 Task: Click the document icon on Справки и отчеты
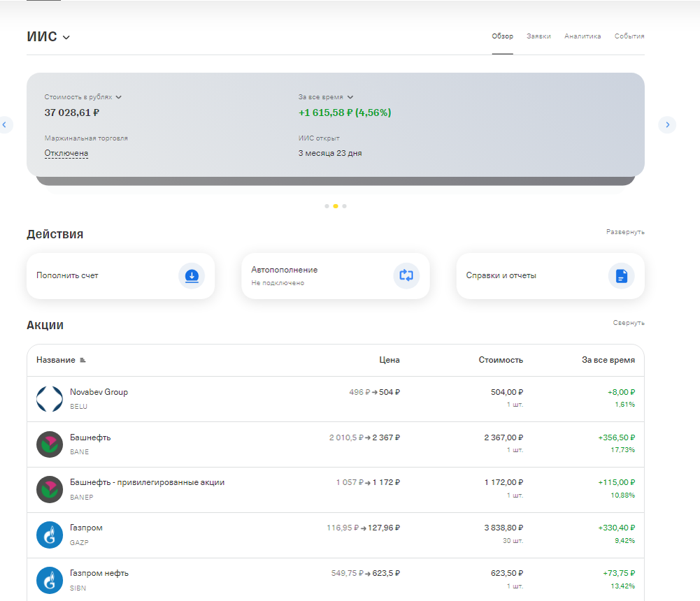[622, 276]
